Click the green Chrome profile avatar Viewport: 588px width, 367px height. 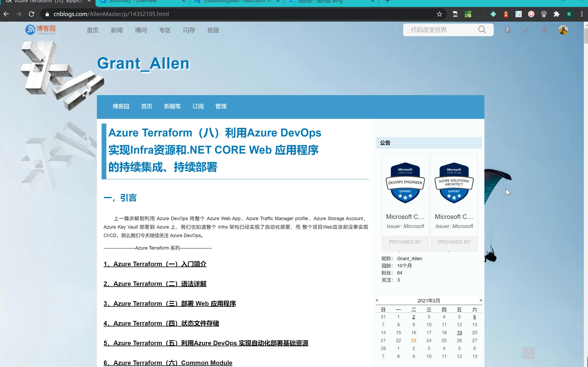tap(569, 14)
